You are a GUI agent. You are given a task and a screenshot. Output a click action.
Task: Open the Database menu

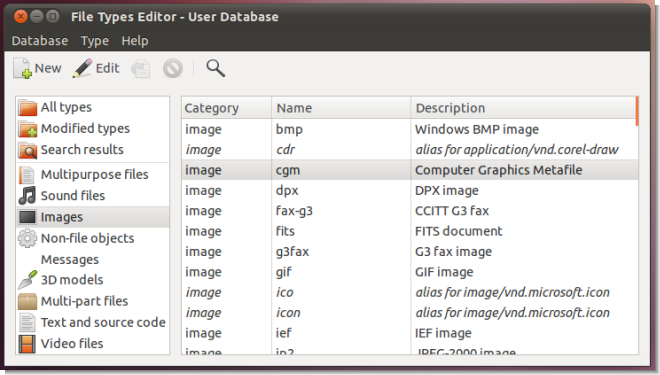tap(40, 41)
